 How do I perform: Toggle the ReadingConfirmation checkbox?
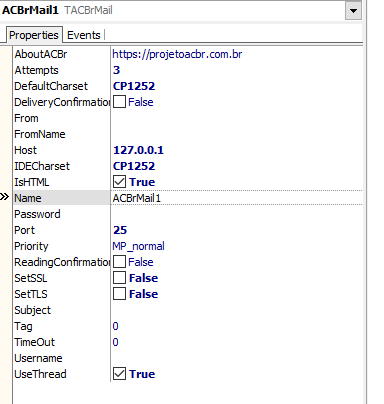point(119,262)
